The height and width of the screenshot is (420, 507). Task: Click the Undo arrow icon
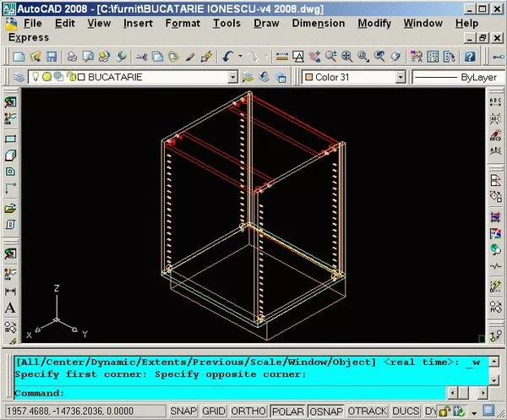tap(228, 57)
